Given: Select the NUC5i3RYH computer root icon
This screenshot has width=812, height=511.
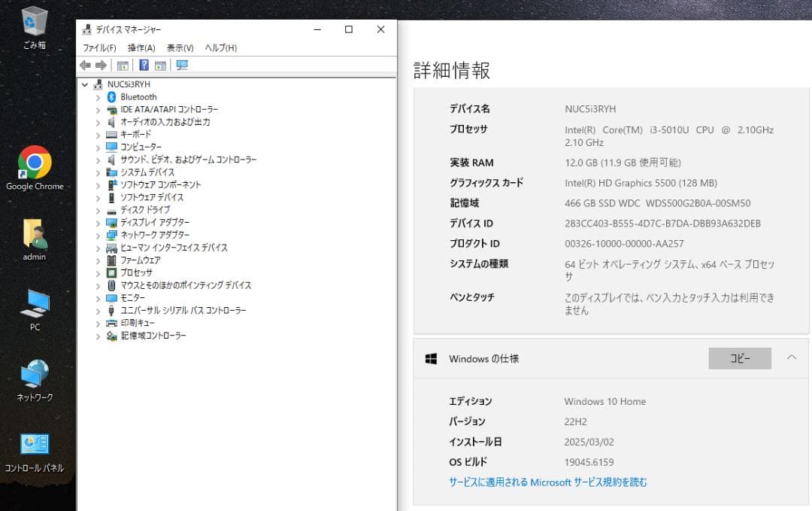Looking at the screenshot, I should coord(97,84).
